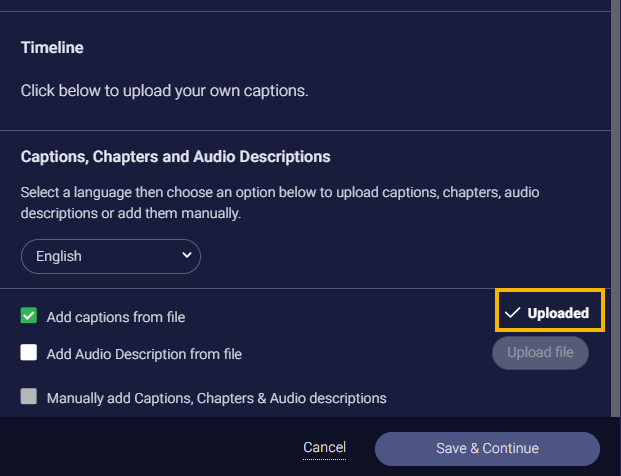Click the green tick in the captions checkbox

29,316
